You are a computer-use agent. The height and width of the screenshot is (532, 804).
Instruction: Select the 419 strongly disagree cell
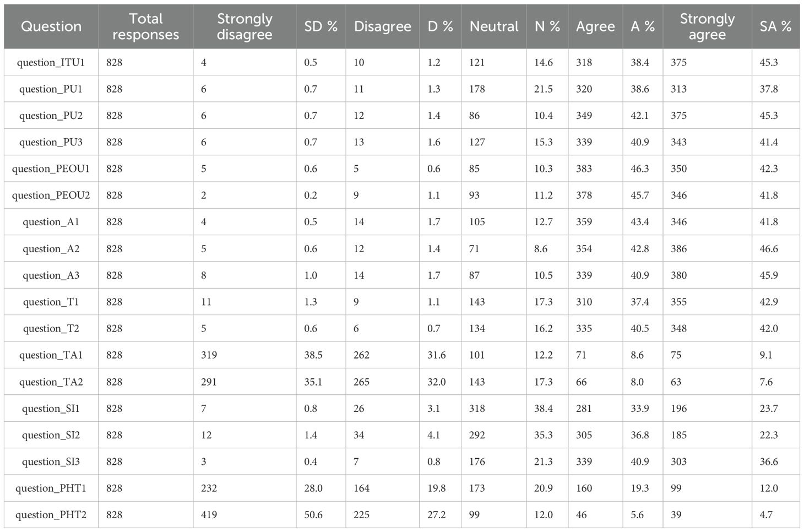tap(209, 515)
